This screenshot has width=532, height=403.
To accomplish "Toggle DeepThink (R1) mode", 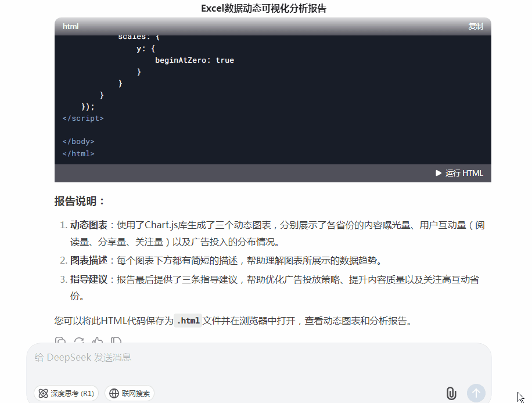I will click(66, 393).
